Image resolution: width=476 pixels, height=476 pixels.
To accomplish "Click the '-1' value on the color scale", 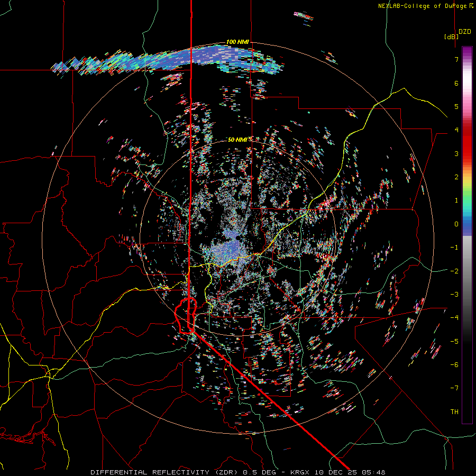I will point(454,248).
